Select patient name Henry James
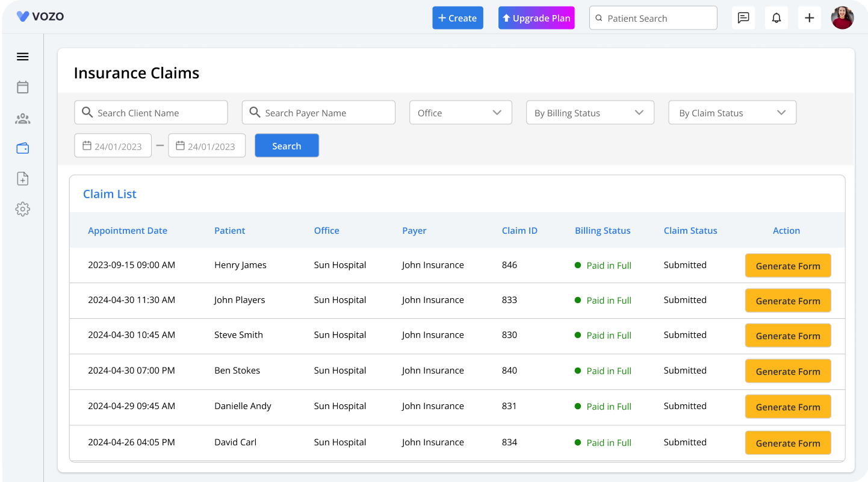Screen dimensions: 868x482 tap(240, 265)
